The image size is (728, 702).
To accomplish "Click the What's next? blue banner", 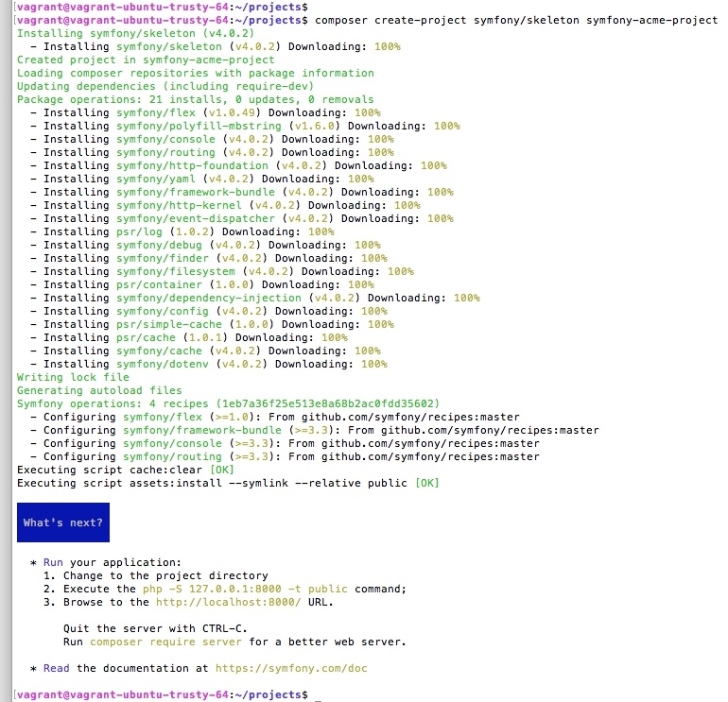I will pyautogui.click(x=63, y=522).
